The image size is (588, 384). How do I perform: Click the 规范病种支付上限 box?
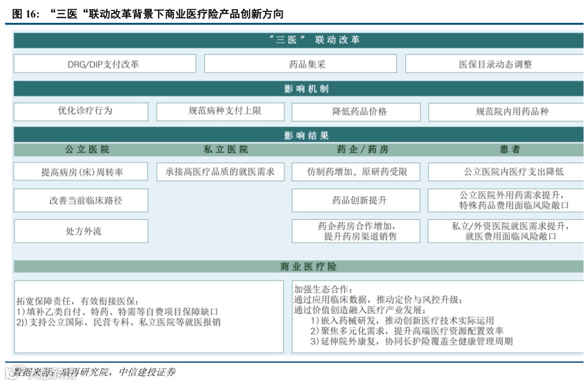pos(220,112)
